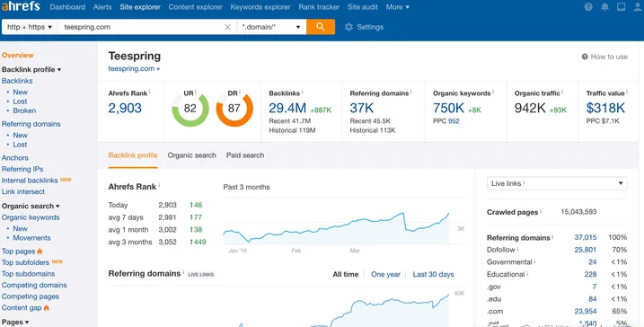The width and height of the screenshot is (644, 327).
Task: Expand the More menu in top navigation
Action: tap(398, 7)
